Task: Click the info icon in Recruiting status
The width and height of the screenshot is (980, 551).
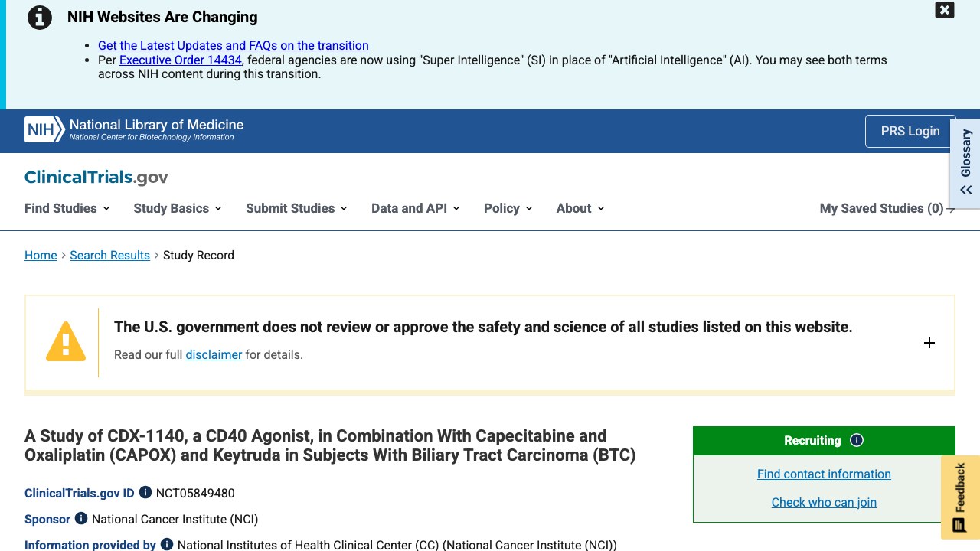Action: (857, 440)
